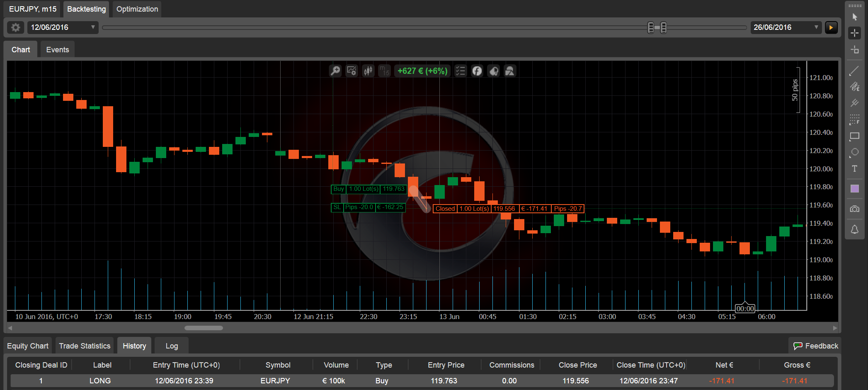Select the Andrews pitchfork tool
868x390 pixels.
pos(855,103)
